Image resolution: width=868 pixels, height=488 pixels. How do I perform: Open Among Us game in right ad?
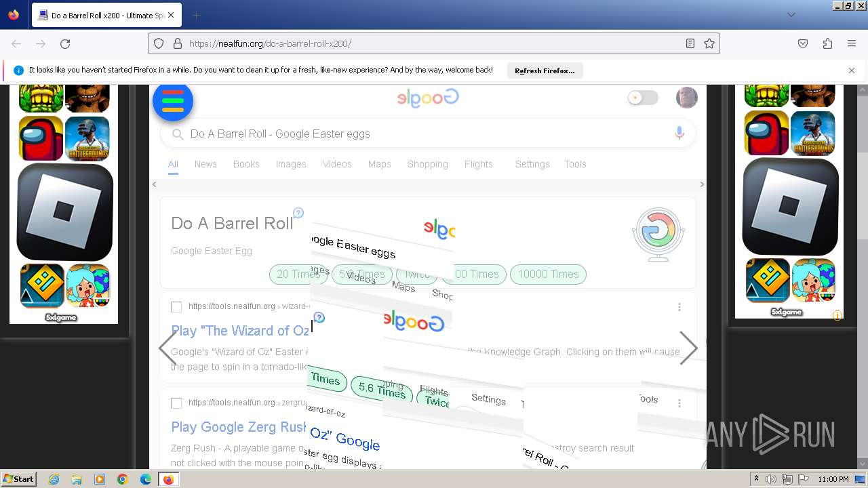[x=766, y=133]
